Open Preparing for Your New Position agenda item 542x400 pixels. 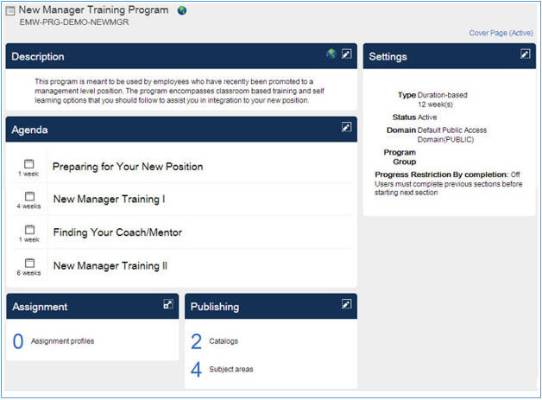128,167
